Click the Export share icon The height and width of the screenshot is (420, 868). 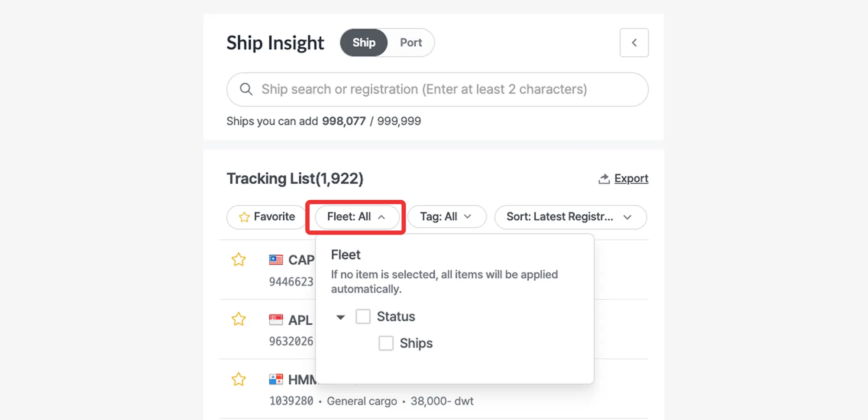(604, 179)
